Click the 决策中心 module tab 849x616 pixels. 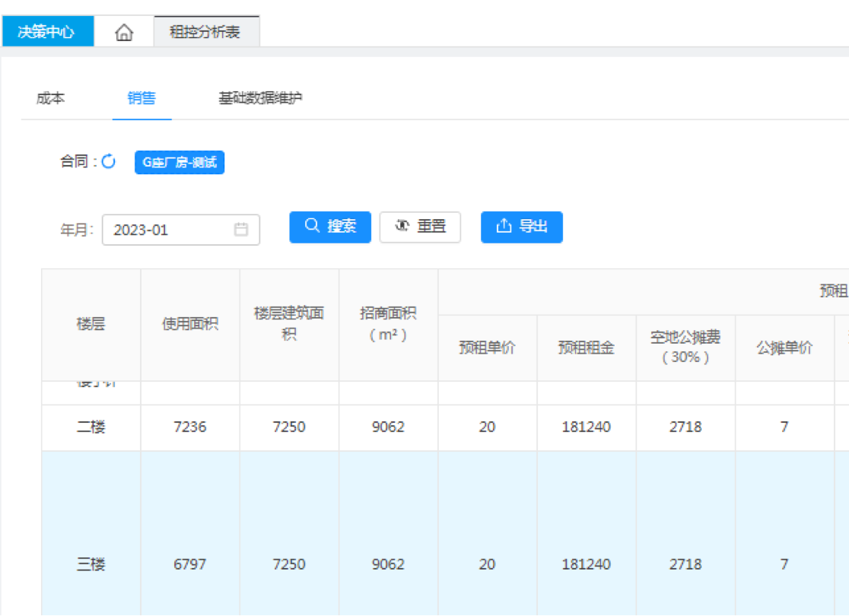47,31
